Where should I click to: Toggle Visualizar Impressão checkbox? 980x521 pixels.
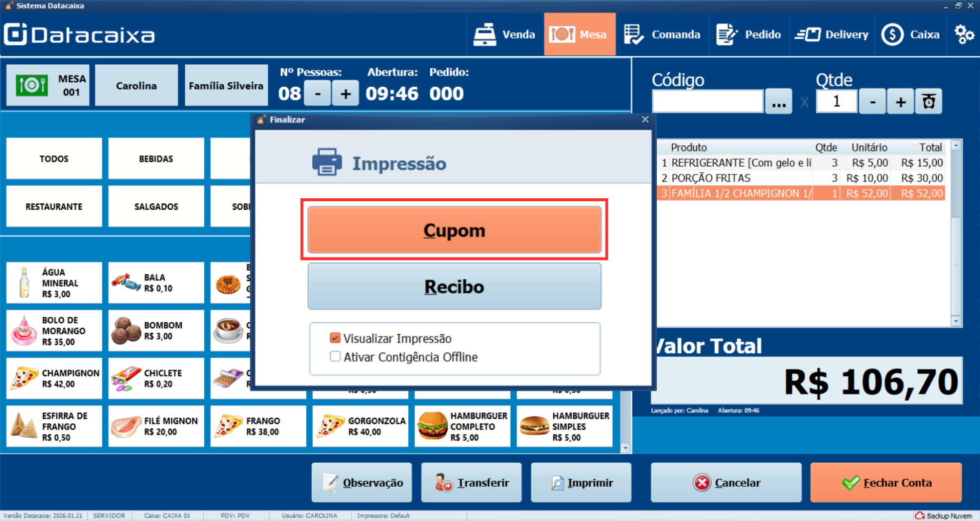pyautogui.click(x=335, y=338)
